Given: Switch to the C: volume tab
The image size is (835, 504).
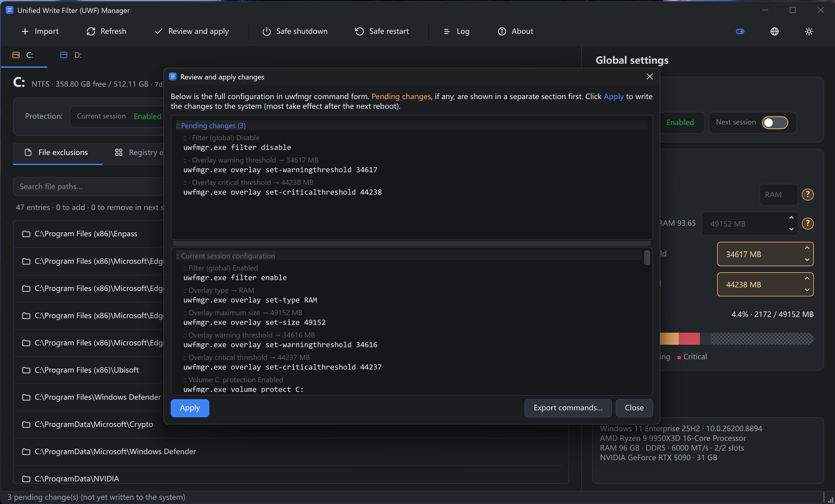Looking at the screenshot, I should (24, 55).
